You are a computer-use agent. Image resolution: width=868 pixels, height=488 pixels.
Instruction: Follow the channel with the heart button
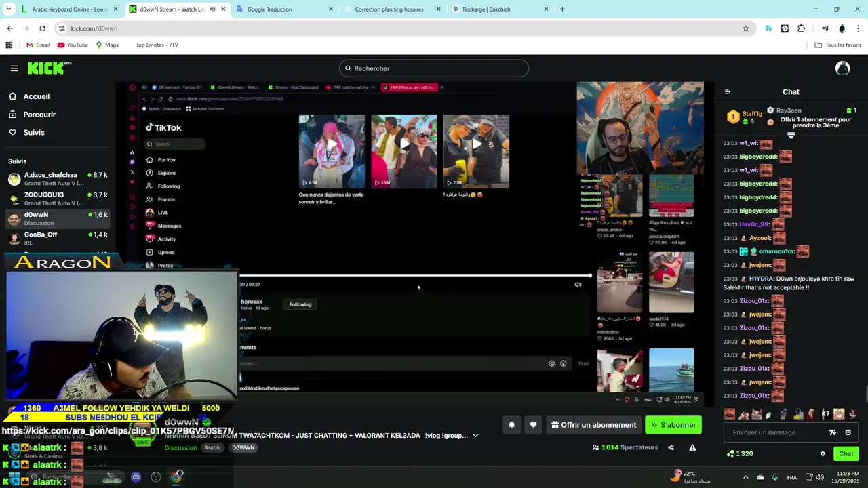pos(534,425)
